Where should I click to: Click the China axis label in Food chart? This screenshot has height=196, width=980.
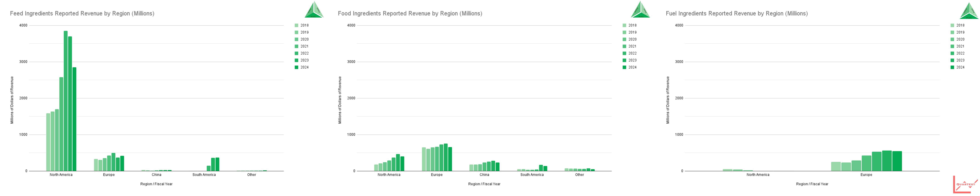484,175
